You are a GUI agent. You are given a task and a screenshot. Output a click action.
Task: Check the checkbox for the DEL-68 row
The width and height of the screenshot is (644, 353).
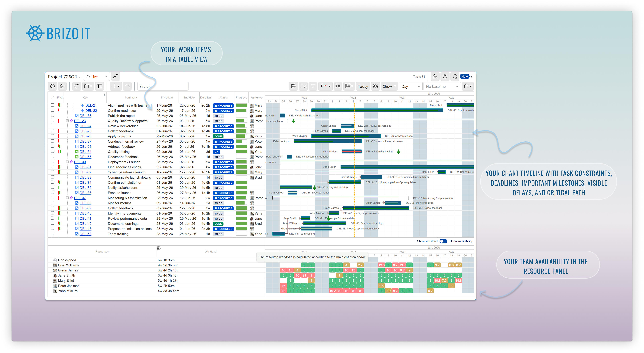(52, 115)
